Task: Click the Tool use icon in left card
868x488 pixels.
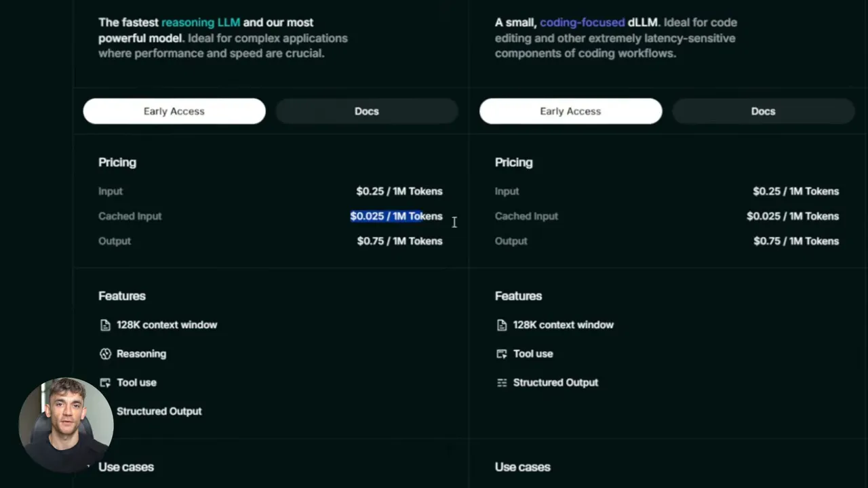Action: click(x=105, y=382)
